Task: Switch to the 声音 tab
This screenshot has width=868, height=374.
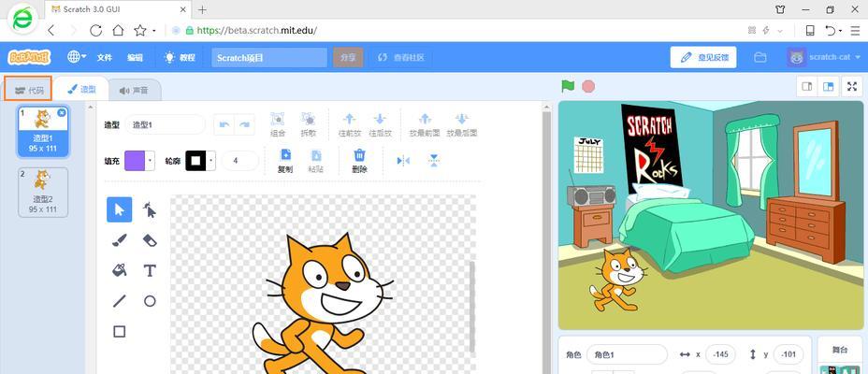Action: pyautogui.click(x=134, y=90)
